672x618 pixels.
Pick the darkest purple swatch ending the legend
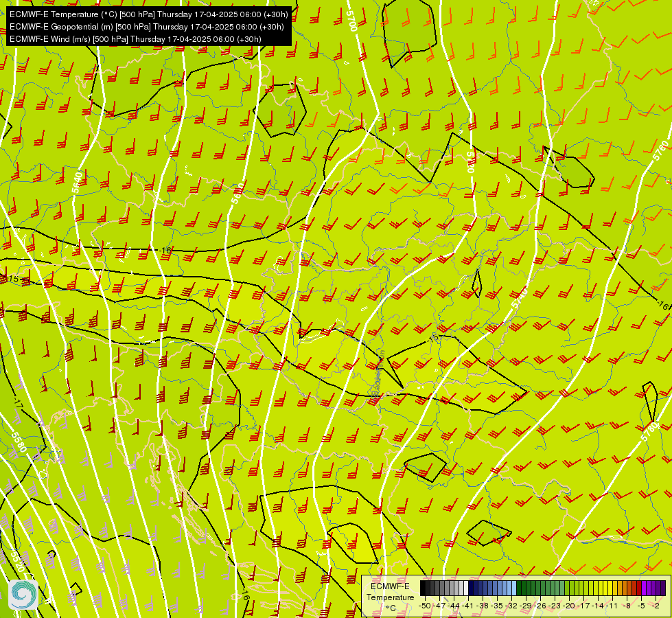[663, 588]
